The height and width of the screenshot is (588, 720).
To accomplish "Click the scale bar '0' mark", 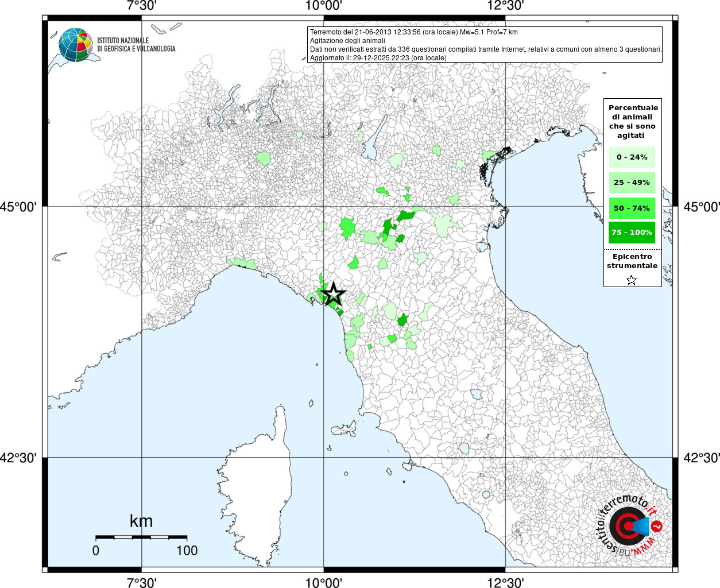I will tap(96, 550).
